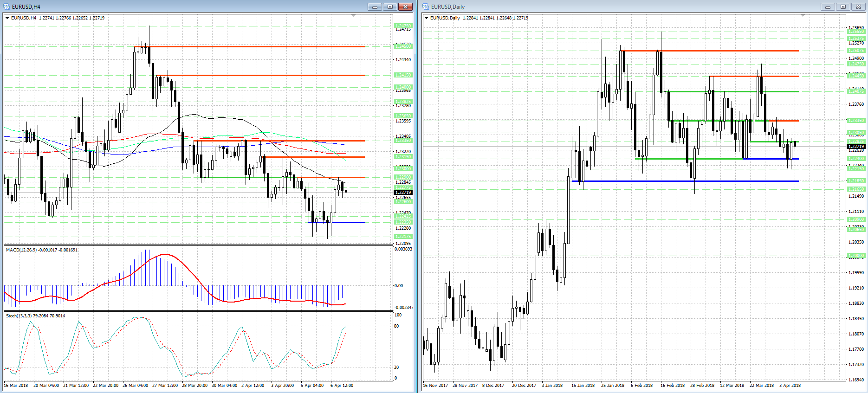Close the EURUSD,H4 chart window
This screenshot has height=393, width=868.
tap(405, 6)
